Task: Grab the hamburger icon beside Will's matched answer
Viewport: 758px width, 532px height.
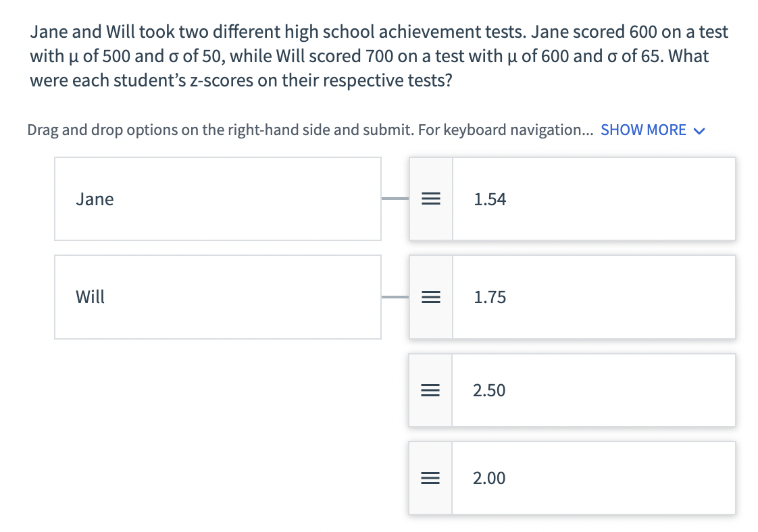Action: point(430,297)
